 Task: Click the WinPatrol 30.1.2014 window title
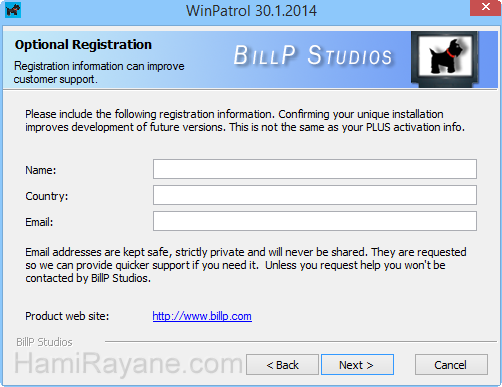[251, 11]
